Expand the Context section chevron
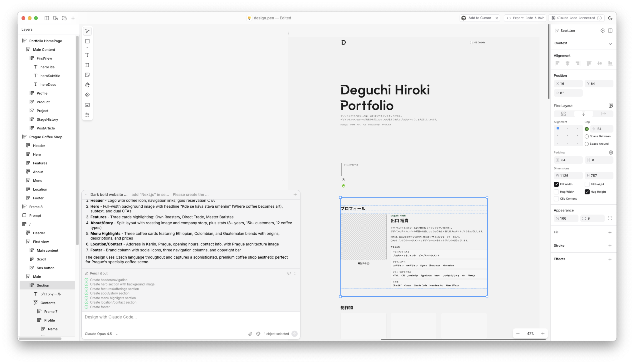The width and height of the screenshot is (634, 364). (x=610, y=44)
